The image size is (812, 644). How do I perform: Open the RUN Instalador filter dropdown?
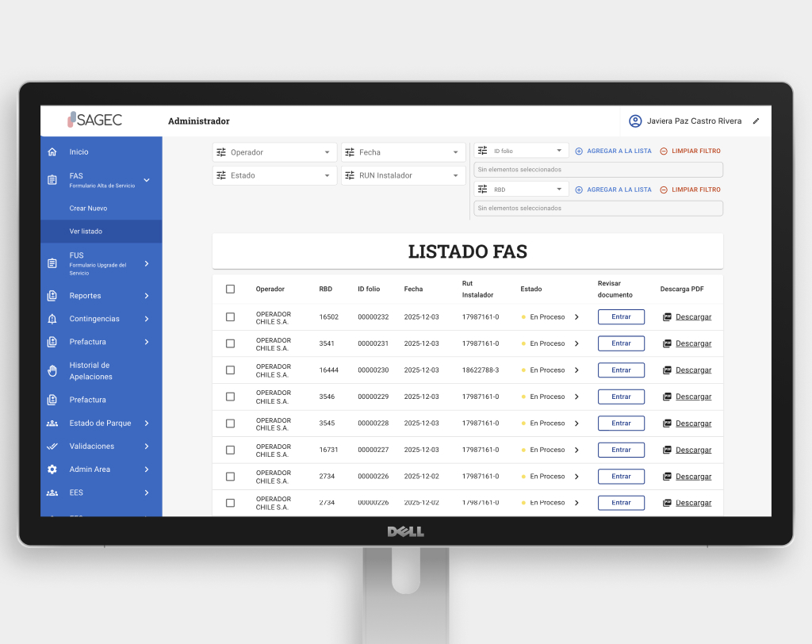(x=403, y=175)
